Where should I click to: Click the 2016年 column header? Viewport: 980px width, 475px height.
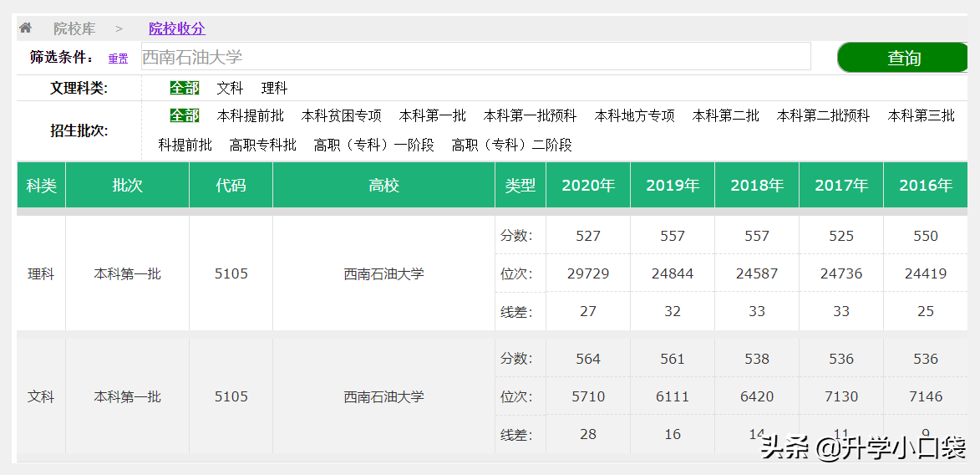926,186
